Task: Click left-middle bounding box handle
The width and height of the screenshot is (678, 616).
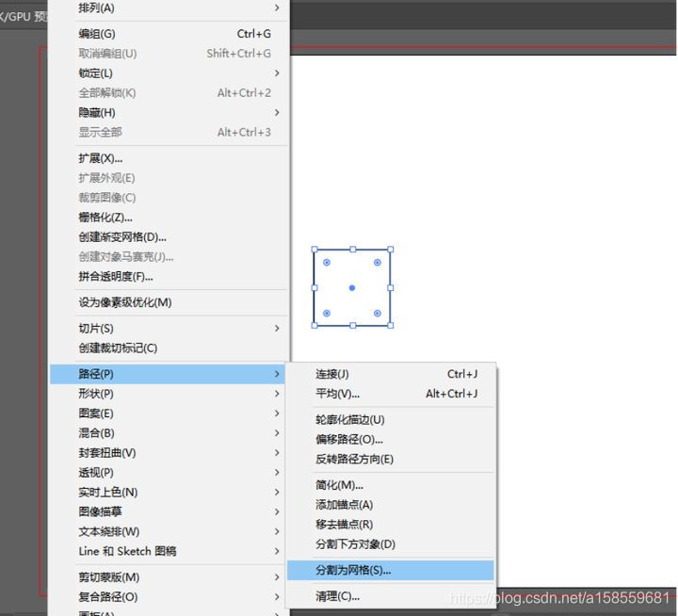Action: 315,287
